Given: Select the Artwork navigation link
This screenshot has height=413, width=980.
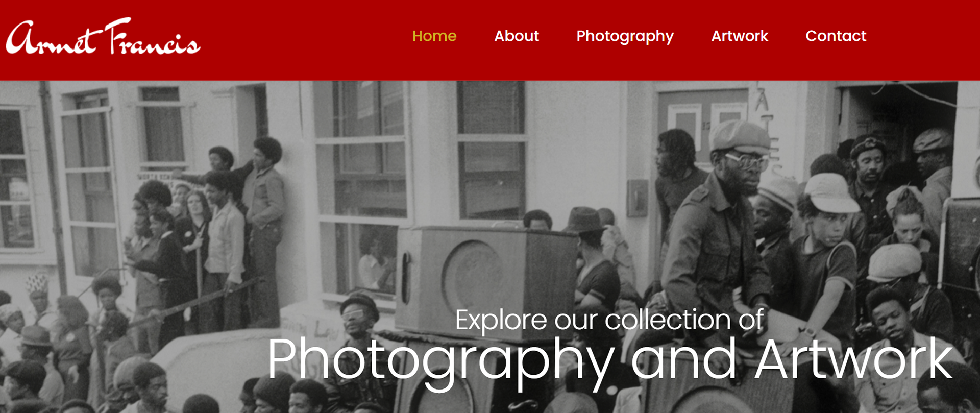Looking at the screenshot, I should click(740, 36).
